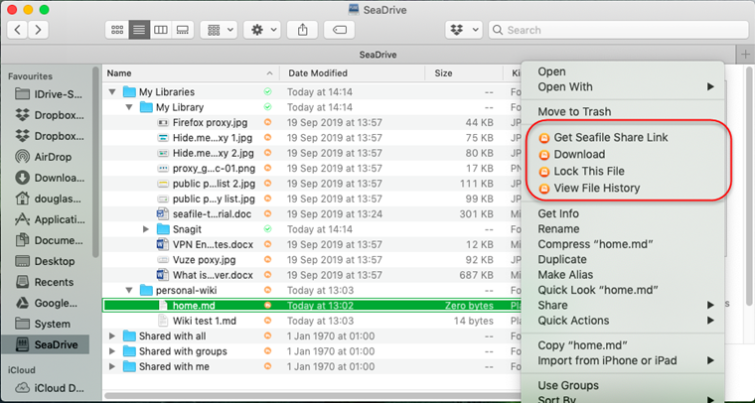Image resolution: width=755 pixels, height=403 pixels.
Task: Select Wiki test 1.md file
Action: (205, 321)
